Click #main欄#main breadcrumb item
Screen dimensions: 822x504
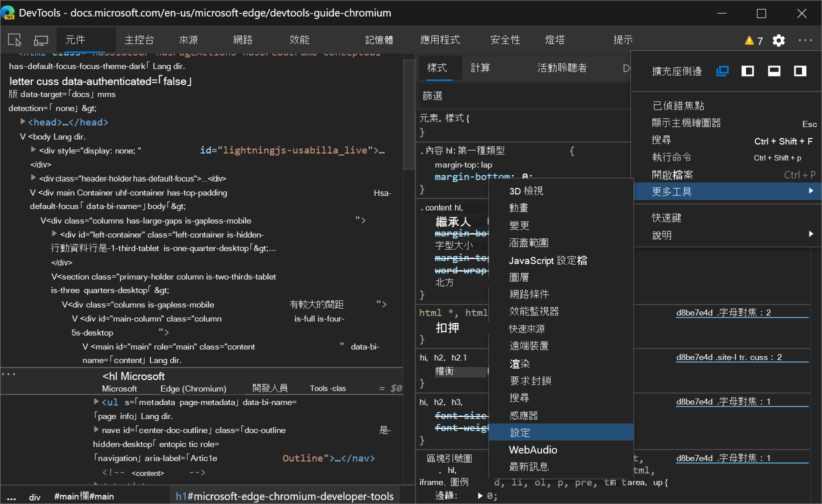(84, 496)
